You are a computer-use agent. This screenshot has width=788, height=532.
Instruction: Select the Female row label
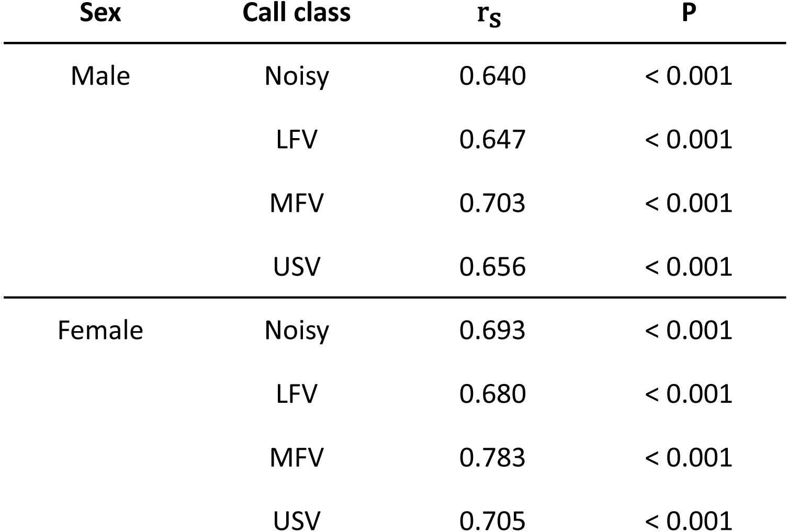(100, 331)
